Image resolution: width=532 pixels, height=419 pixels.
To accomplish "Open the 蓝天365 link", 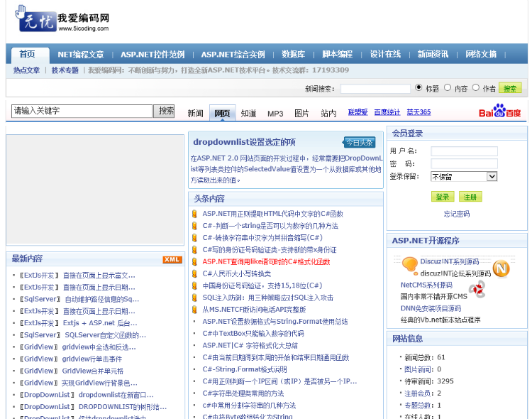I will click(x=419, y=112).
